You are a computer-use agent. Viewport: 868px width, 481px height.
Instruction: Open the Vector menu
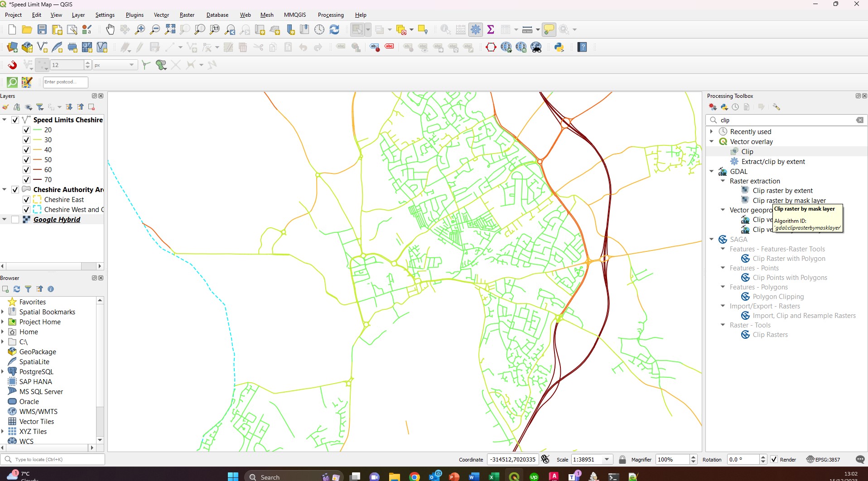[x=161, y=14]
